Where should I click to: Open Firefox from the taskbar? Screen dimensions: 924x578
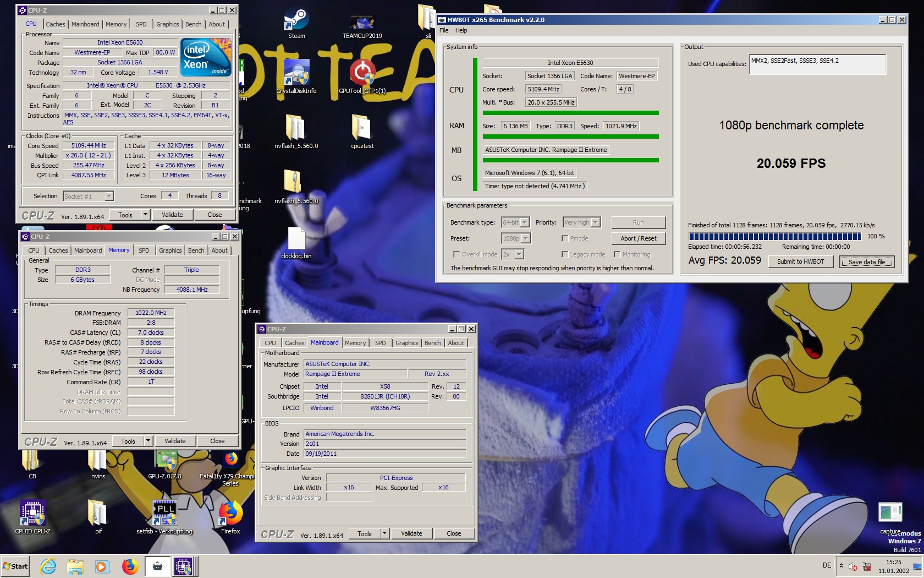pyautogui.click(x=130, y=566)
